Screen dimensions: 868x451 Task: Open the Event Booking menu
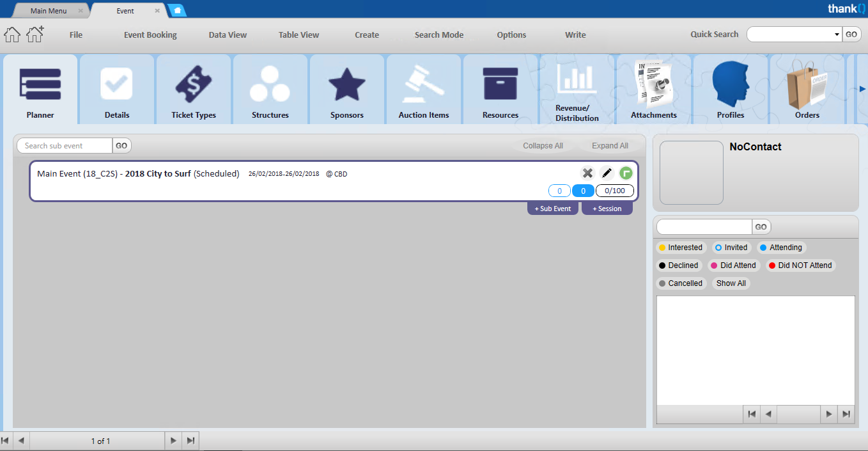point(150,35)
